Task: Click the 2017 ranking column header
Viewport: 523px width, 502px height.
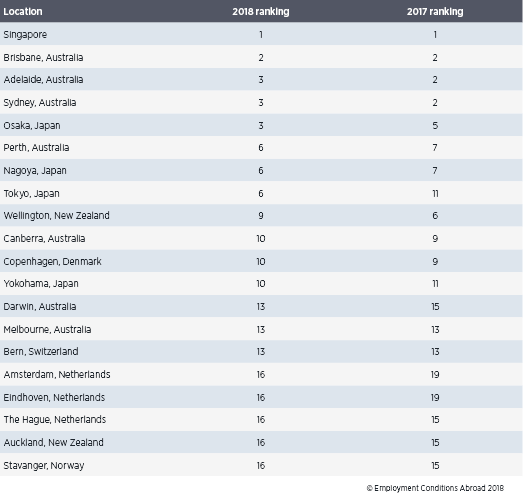Action: [435, 11]
